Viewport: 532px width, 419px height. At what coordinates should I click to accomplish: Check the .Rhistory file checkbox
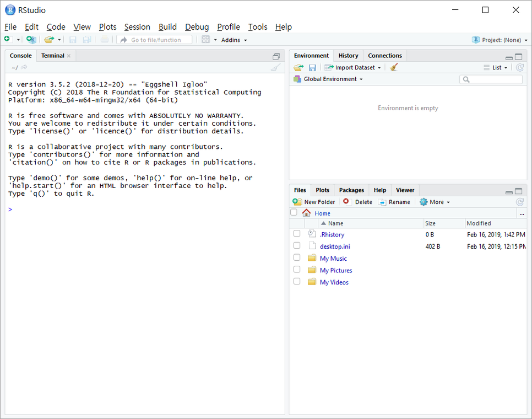click(297, 234)
